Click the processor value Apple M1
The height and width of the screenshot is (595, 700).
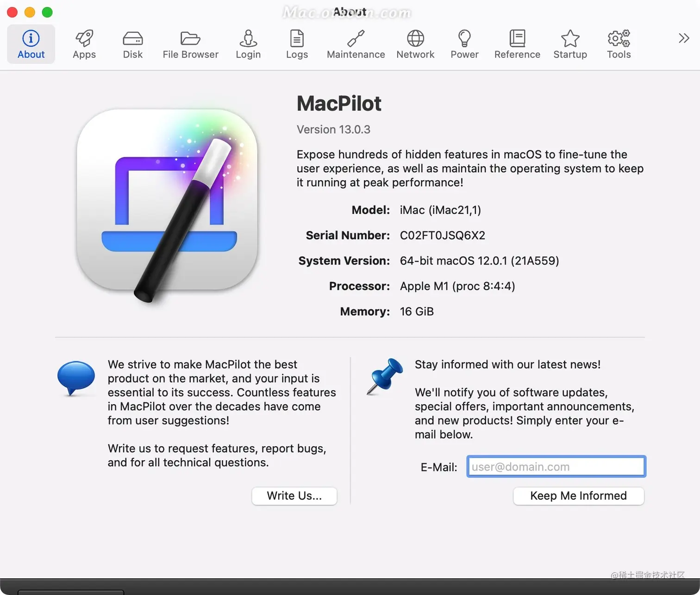click(457, 286)
